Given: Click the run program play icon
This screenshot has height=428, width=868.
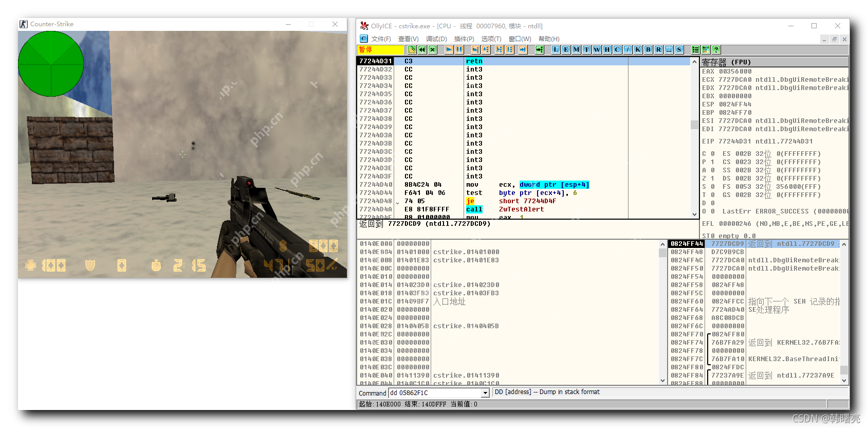Looking at the screenshot, I should tap(449, 49).
